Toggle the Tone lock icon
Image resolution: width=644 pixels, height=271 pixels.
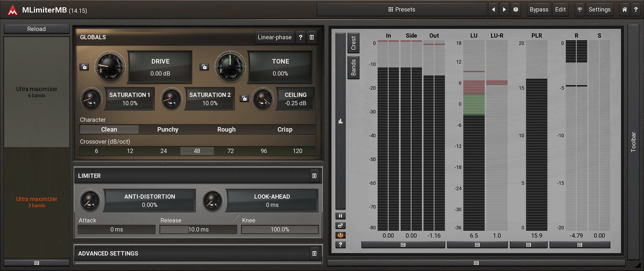coord(204,67)
